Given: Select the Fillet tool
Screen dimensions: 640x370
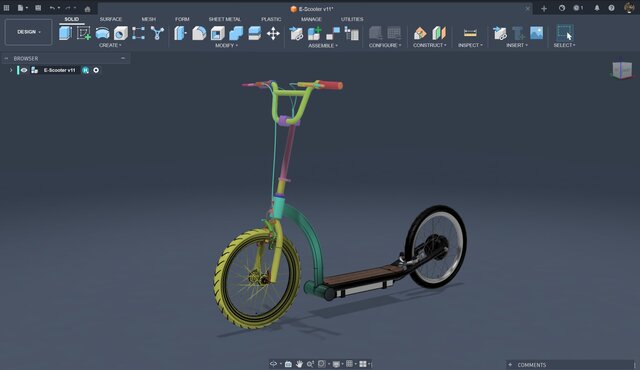Looking at the screenshot, I should click(x=199, y=33).
